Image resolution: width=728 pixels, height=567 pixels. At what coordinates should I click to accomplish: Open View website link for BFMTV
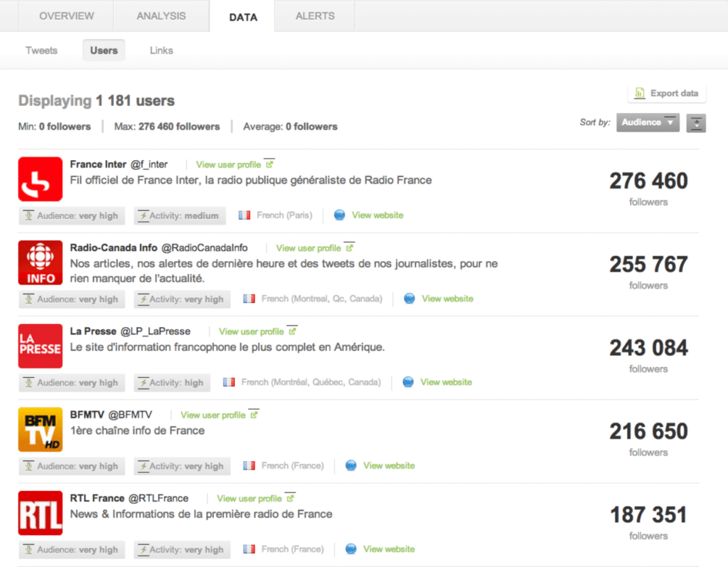(389, 465)
